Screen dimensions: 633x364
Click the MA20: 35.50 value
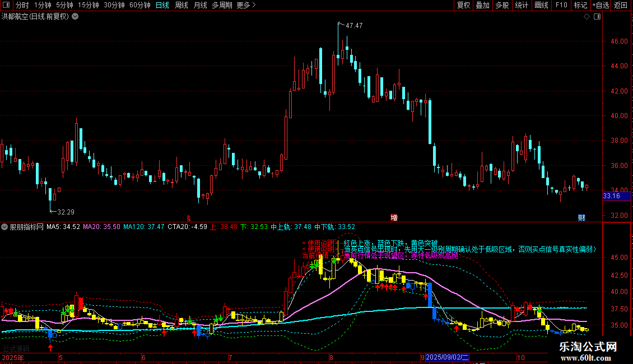(x=102, y=227)
